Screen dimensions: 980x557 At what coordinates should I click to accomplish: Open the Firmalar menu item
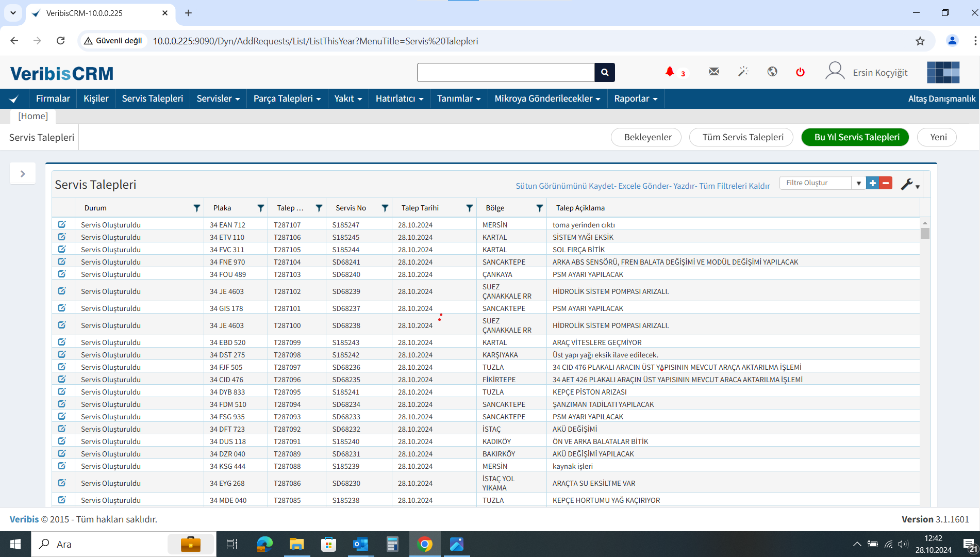coord(53,99)
